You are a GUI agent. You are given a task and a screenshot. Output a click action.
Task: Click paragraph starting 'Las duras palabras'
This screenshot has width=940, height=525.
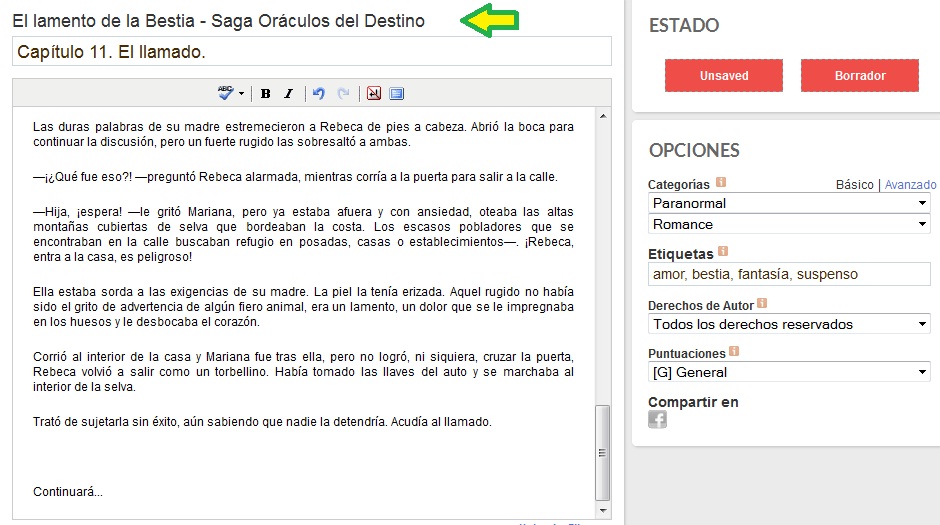click(303, 134)
